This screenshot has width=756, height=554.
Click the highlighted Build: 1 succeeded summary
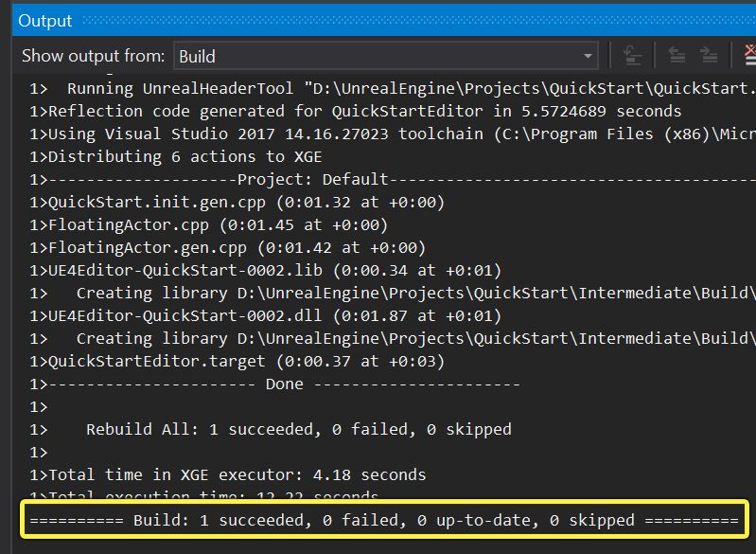coord(384,520)
